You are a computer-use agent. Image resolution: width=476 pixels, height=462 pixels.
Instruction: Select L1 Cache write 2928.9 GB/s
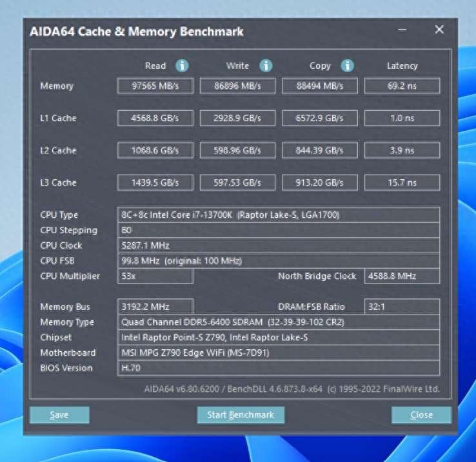238,118
